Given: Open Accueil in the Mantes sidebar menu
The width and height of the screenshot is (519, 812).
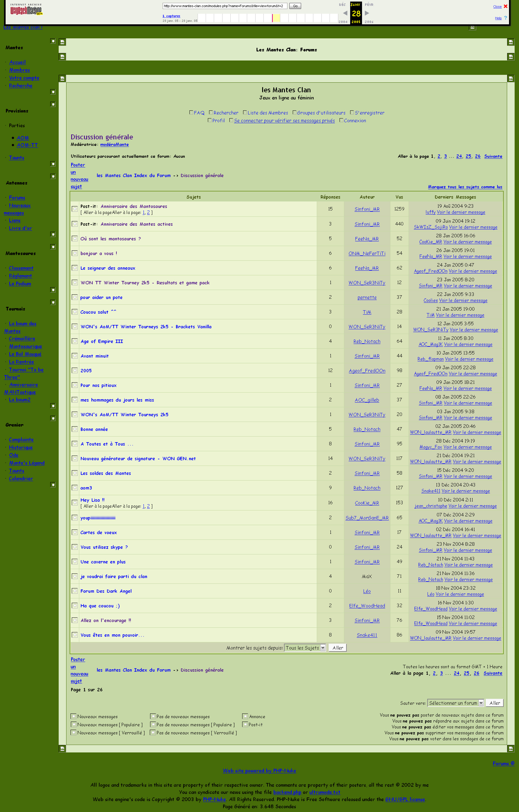Looking at the screenshot, I should (17, 62).
